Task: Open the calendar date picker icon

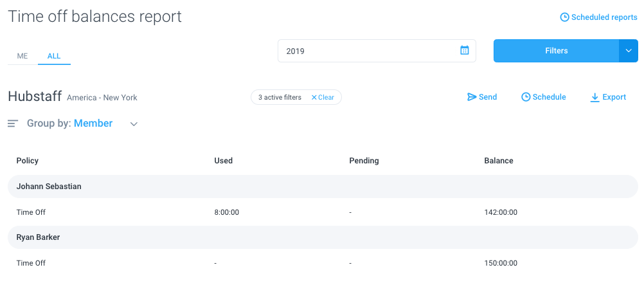Action: pos(465,51)
